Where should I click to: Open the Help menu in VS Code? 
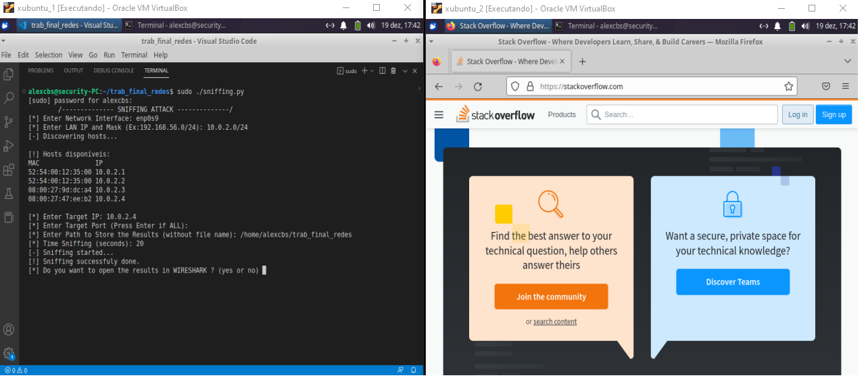[160, 55]
